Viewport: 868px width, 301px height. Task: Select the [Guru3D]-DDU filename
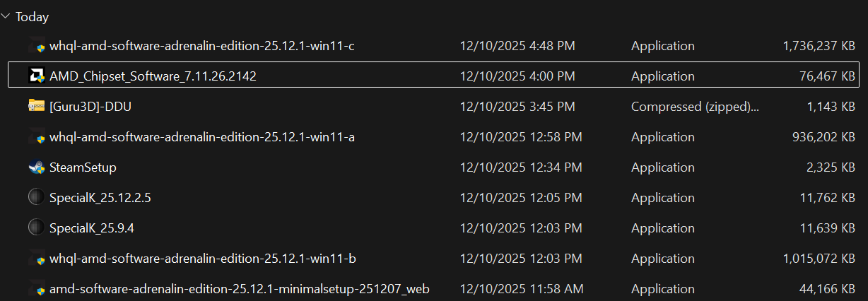(90, 106)
